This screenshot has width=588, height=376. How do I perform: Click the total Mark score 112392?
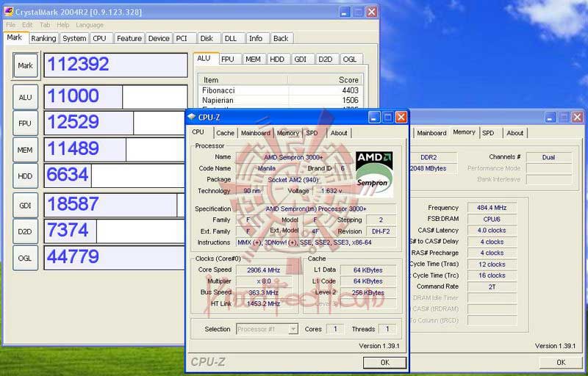116,65
